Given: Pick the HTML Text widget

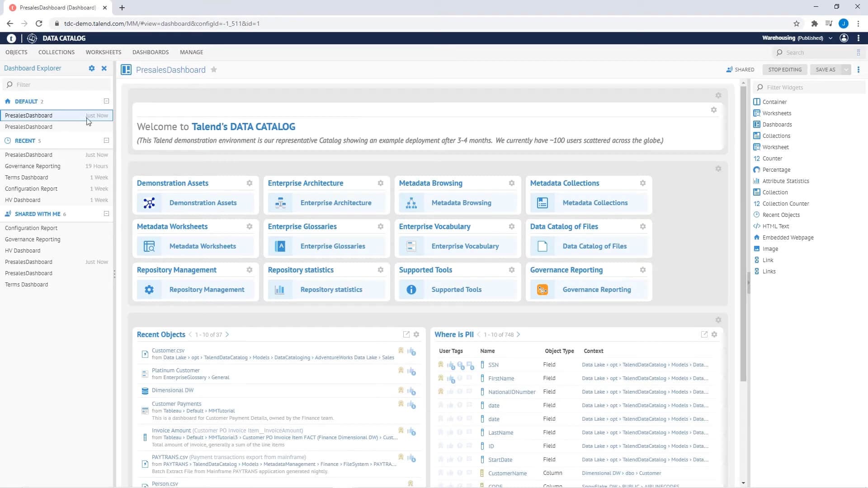Looking at the screenshot, I should tap(775, 226).
